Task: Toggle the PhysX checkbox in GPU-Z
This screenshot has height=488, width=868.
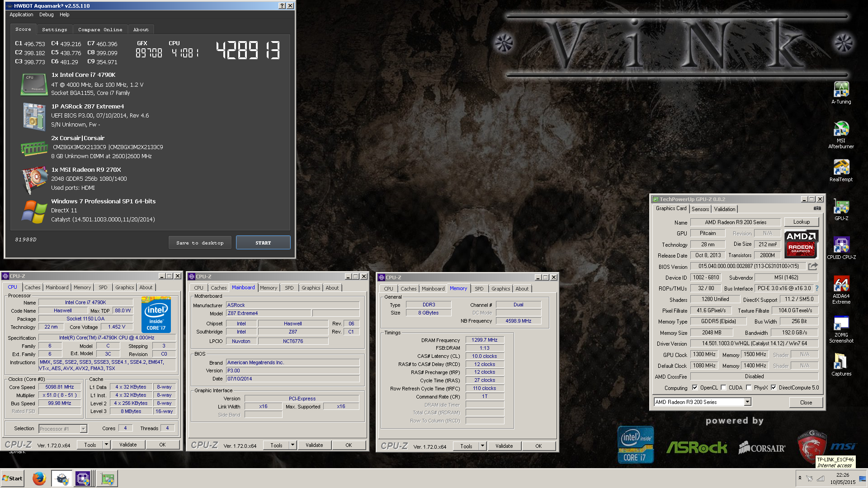Action: (x=749, y=388)
